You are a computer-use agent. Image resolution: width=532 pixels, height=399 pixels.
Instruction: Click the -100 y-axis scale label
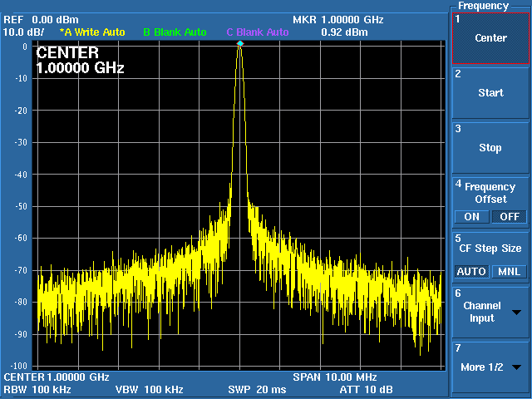click(18, 366)
